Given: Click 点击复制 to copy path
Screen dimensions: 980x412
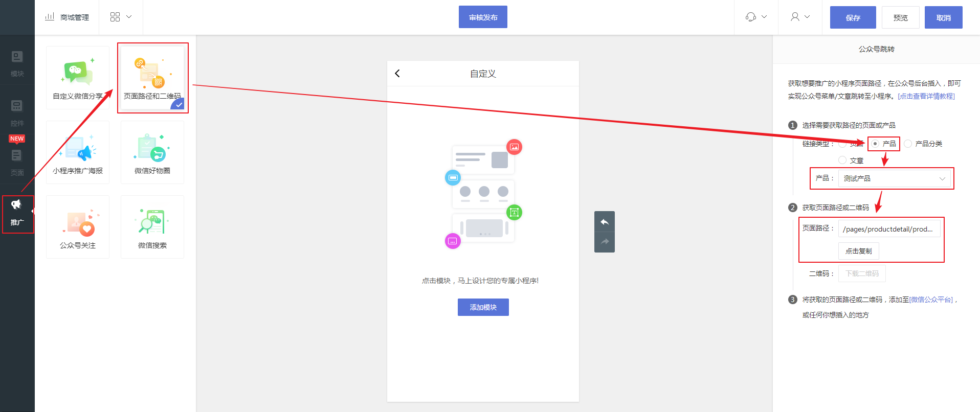Looking at the screenshot, I should point(859,251).
